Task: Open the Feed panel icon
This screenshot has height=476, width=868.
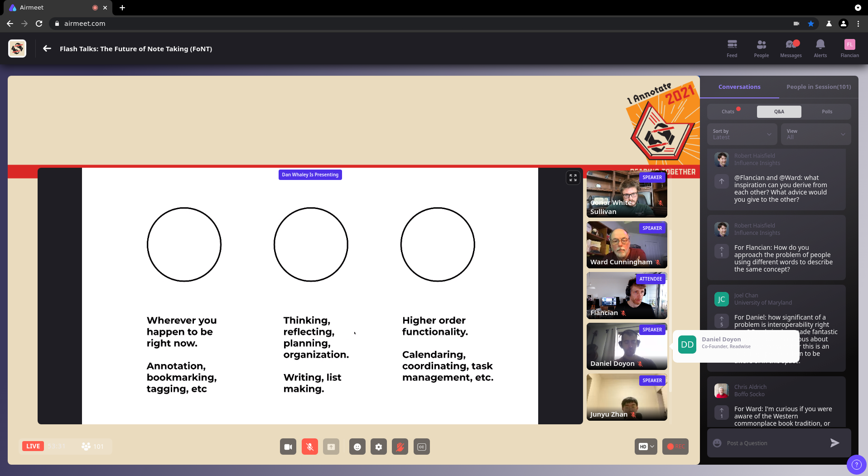Action: tap(732, 48)
